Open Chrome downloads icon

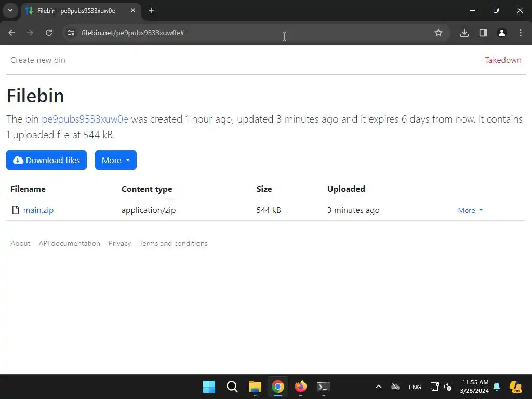pyautogui.click(x=464, y=33)
